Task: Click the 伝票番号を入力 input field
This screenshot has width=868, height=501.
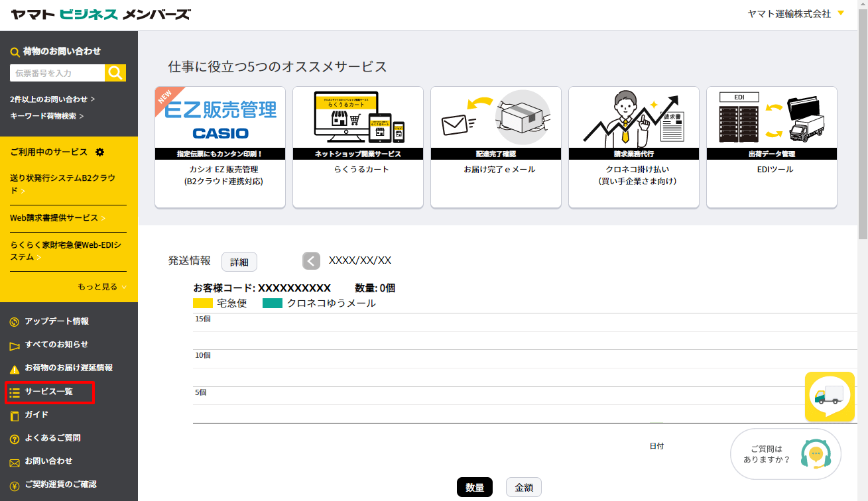Action: pyautogui.click(x=57, y=73)
